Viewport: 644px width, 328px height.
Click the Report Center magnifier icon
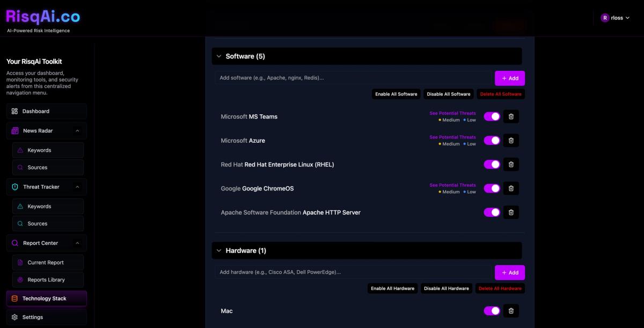pos(15,243)
